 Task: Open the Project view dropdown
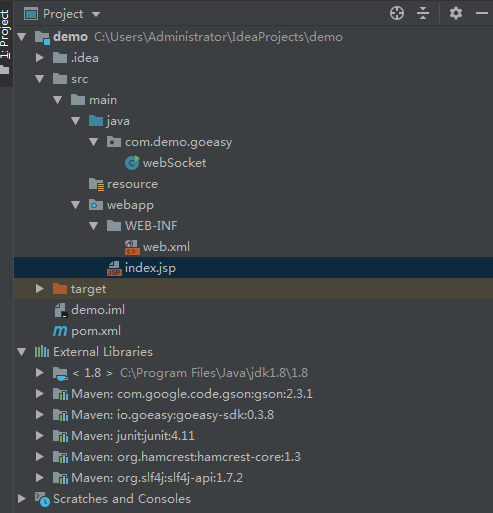click(96, 14)
